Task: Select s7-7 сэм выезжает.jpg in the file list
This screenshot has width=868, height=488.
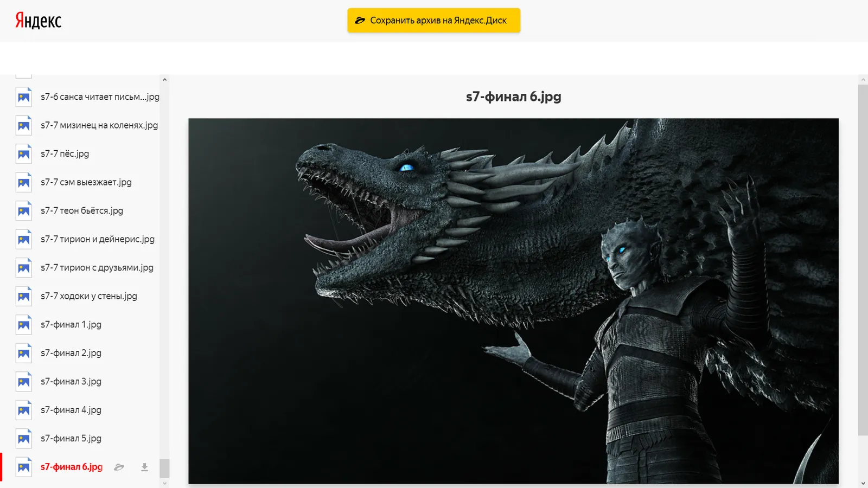Action: point(87,182)
